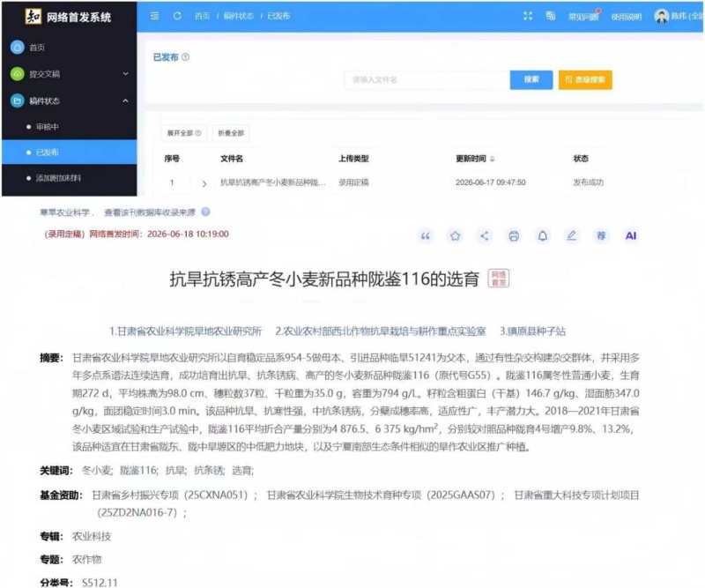
Task: Open 使用说明 in the header
Action: 627,17
